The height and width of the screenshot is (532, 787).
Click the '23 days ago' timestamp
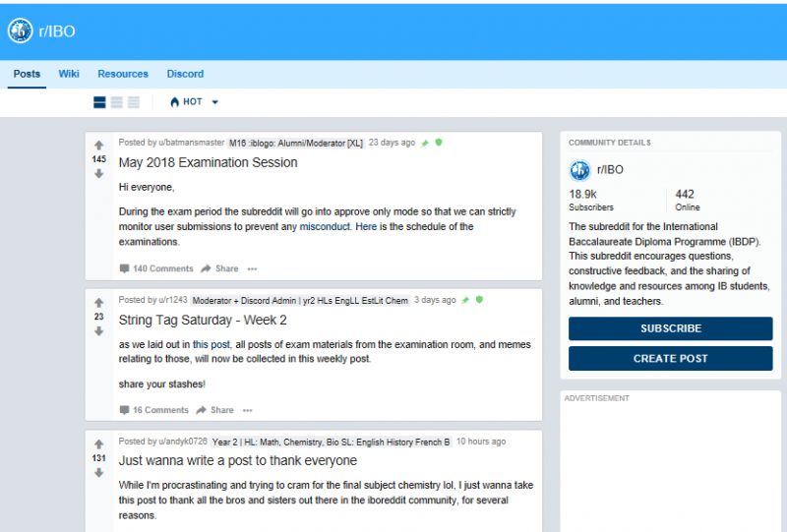coord(392,143)
